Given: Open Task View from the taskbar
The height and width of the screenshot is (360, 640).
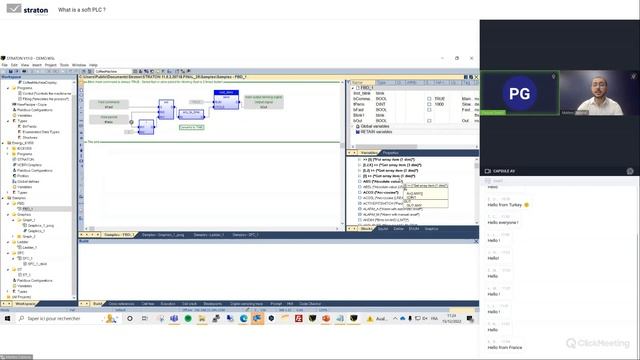Looking at the screenshot, I should [144, 318].
